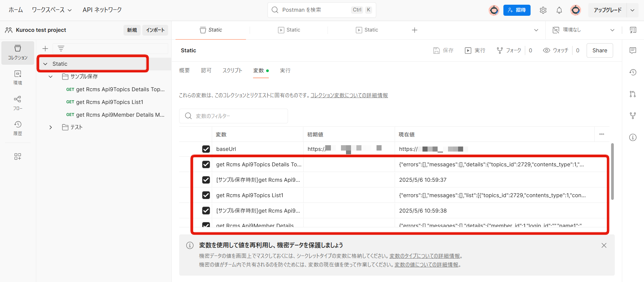Open get Rcms Api9Member Details request in the tree
The height and width of the screenshot is (282, 644).
tap(115, 115)
